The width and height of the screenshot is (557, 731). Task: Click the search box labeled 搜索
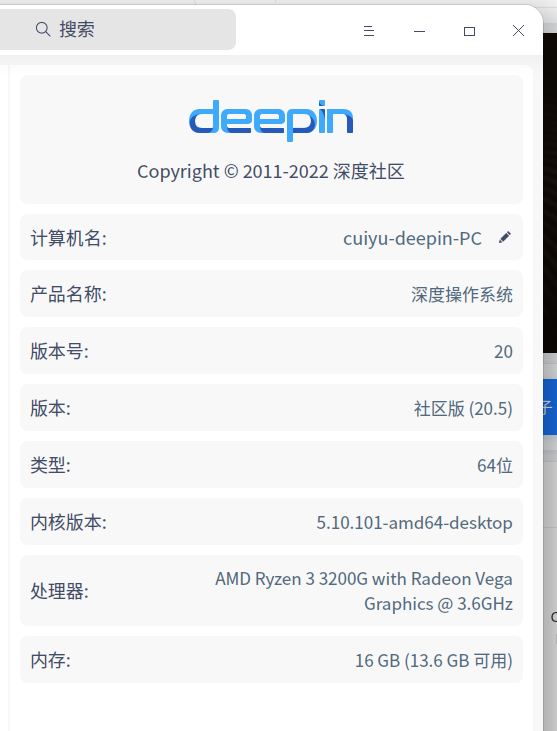click(x=117, y=29)
